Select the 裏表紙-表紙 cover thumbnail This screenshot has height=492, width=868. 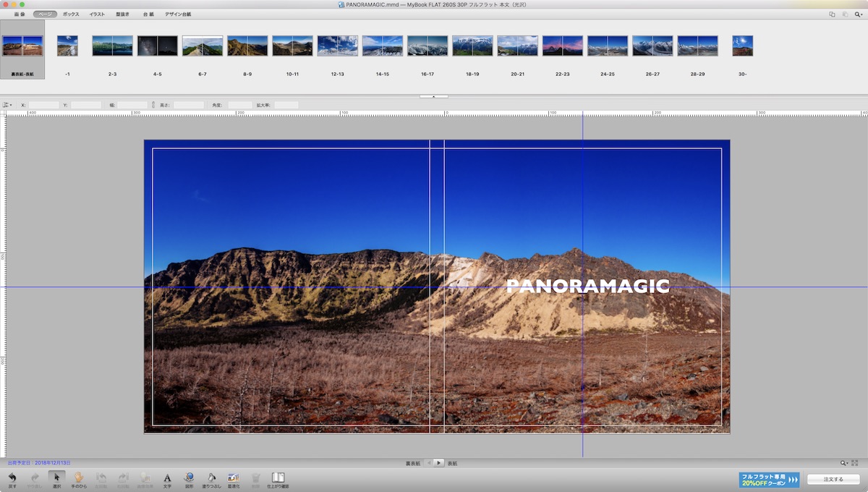pyautogui.click(x=22, y=46)
